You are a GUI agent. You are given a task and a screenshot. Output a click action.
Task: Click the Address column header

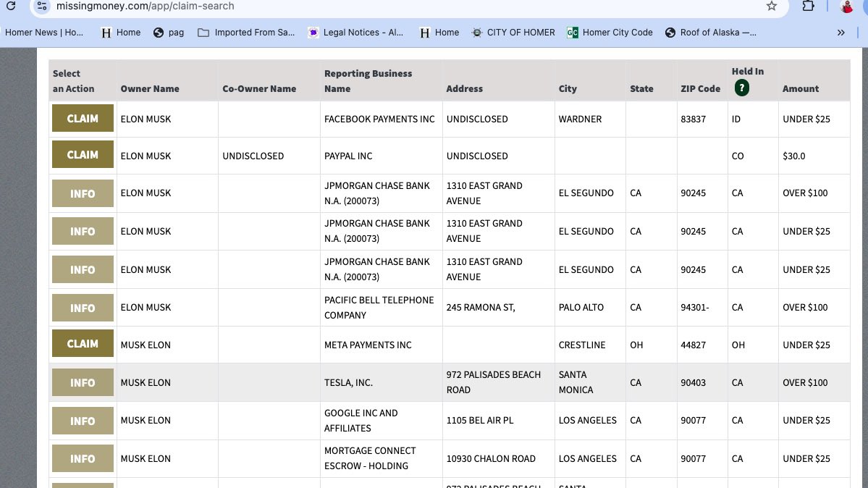click(x=465, y=88)
